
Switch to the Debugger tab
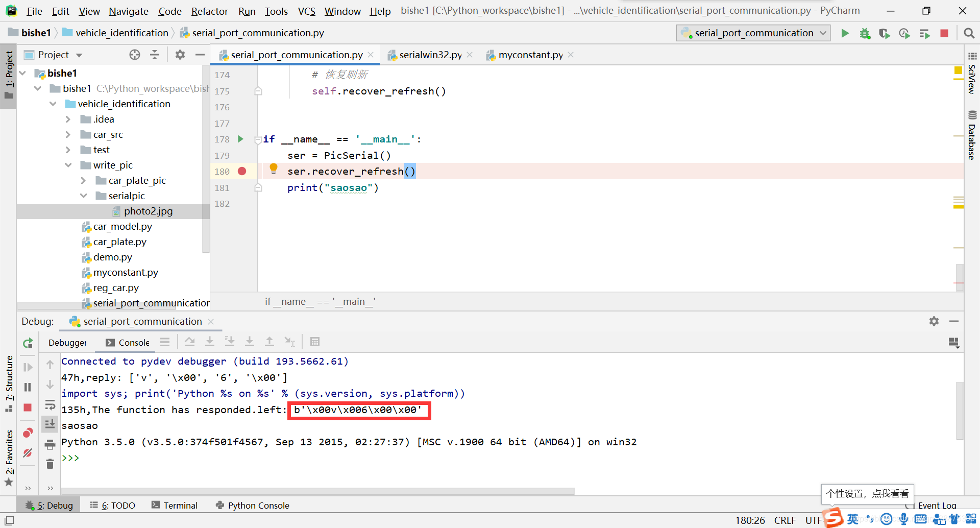[67, 343]
